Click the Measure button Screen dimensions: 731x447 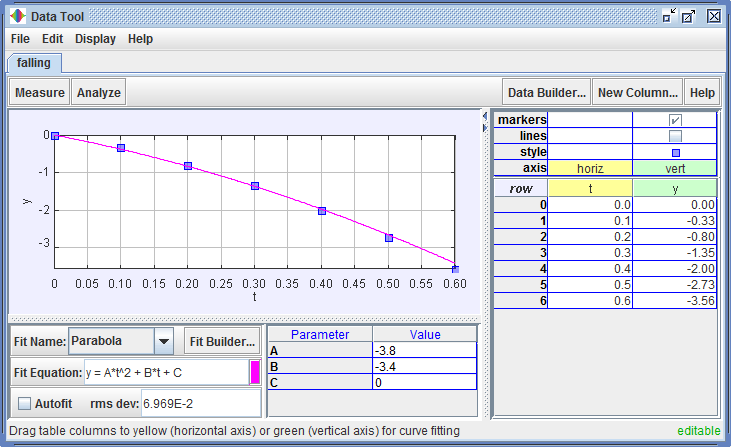pos(40,92)
